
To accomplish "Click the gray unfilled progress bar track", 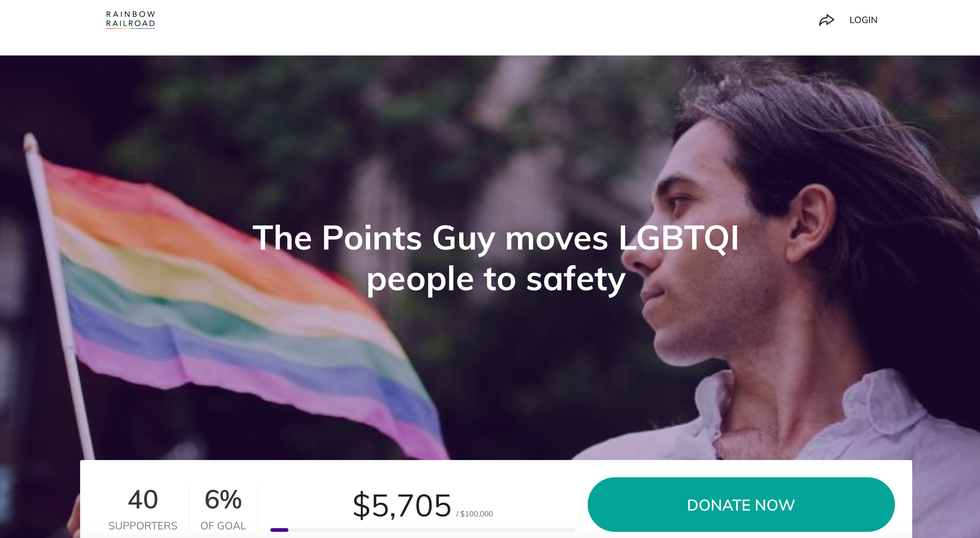I will [x=432, y=530].
